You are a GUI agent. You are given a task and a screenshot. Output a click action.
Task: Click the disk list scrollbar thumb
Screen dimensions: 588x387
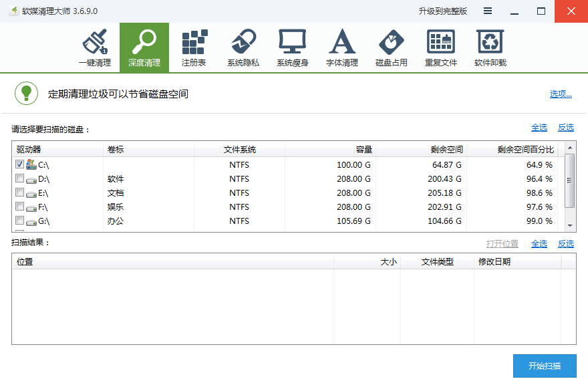570,180
